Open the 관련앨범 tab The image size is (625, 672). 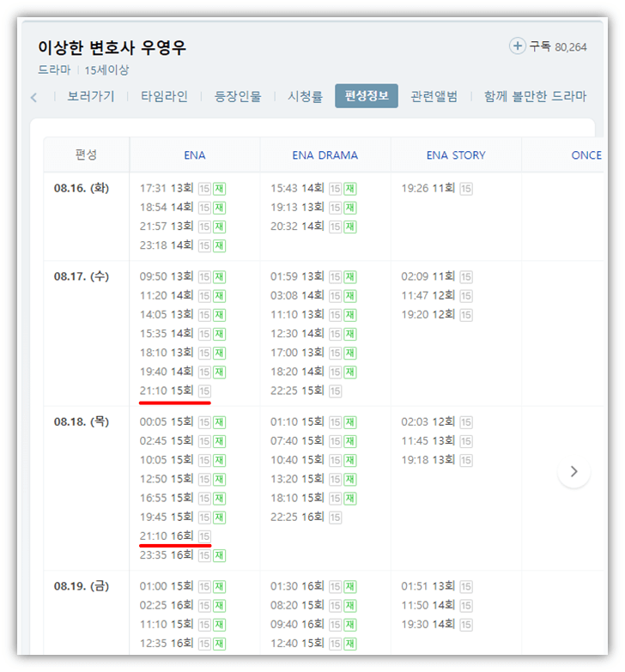point(434,96)
